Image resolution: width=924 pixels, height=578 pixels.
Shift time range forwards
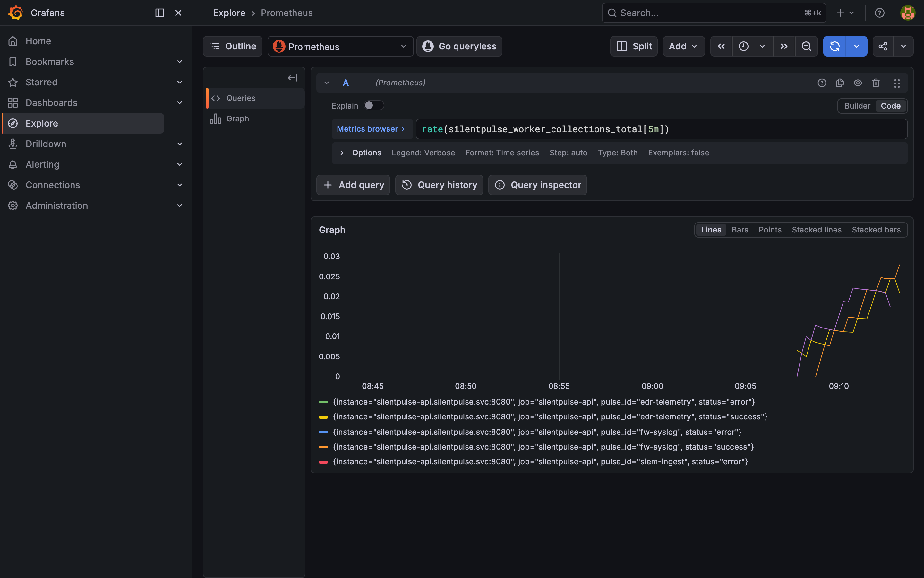[x=784, y=46]
